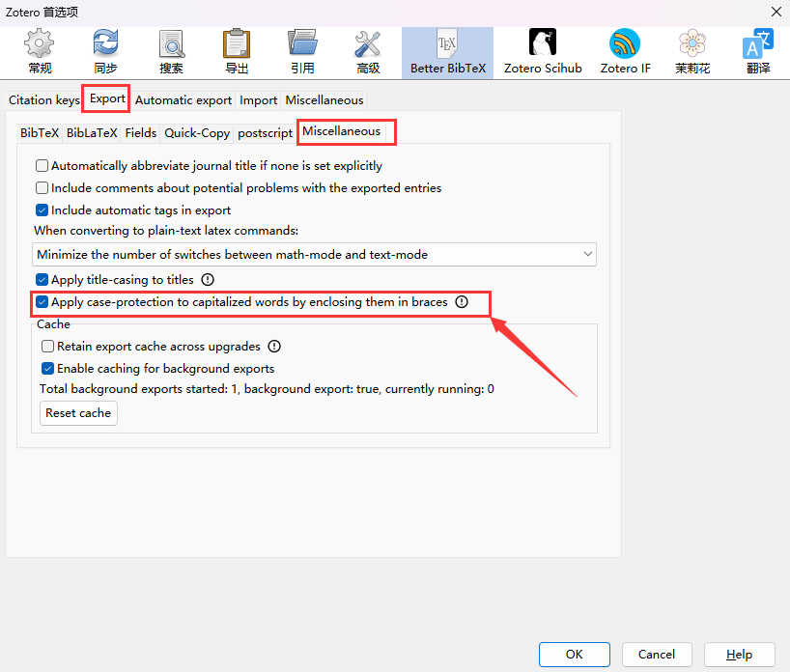Click info icon beside Apply title-casing
Image resolution: width=790 pixels, height=672 pixels.
pos(208,280)
